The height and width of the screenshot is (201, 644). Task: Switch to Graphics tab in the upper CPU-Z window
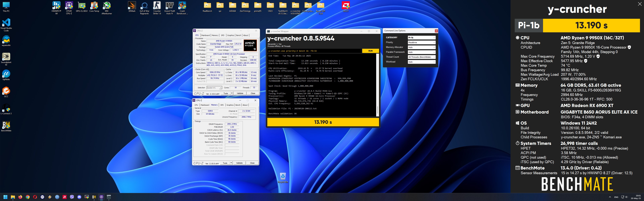[230, 35]
